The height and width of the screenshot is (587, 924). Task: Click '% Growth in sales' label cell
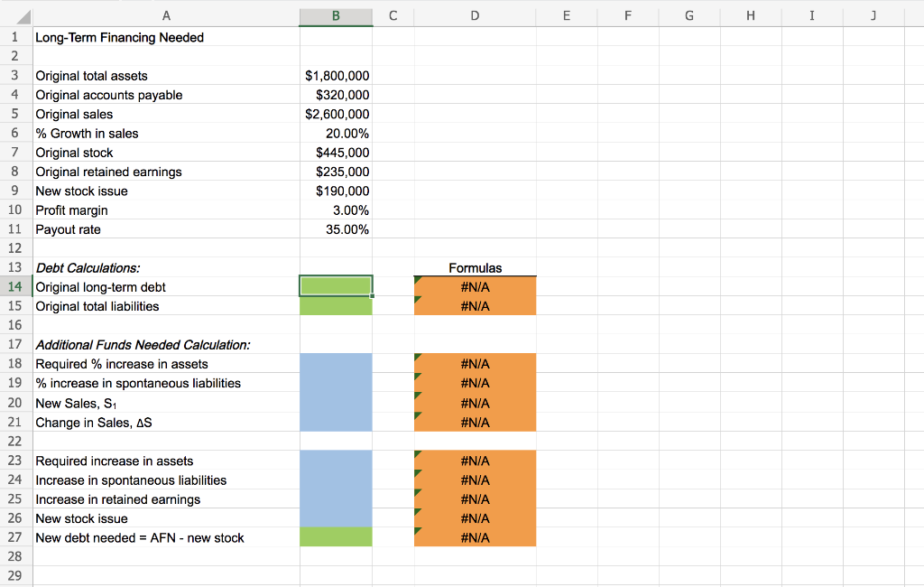coord(166,134)
